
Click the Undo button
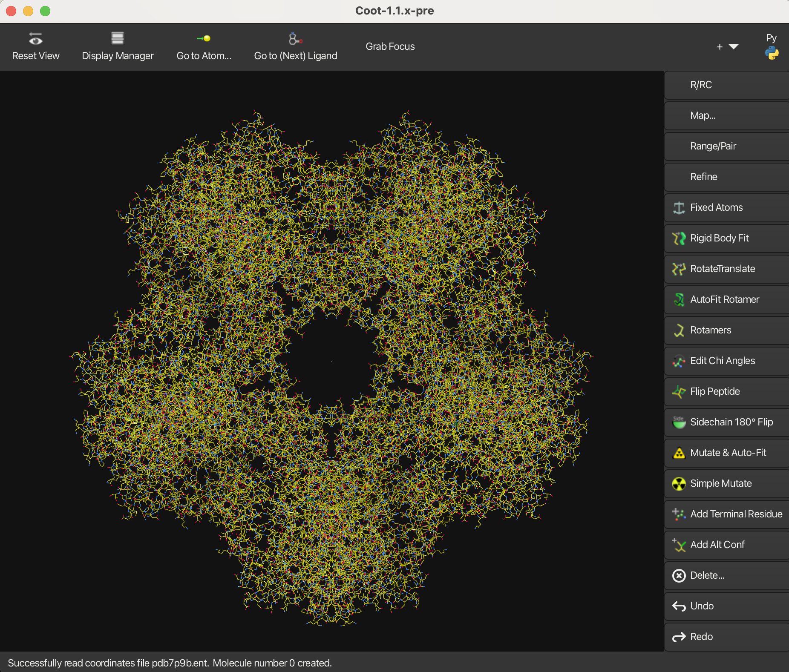tap(726, 606)
